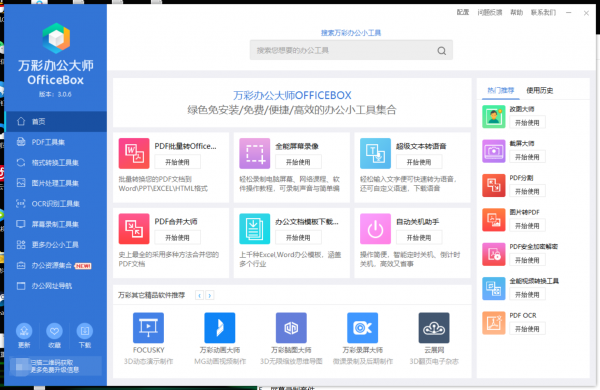This screenshot has width=600, height=390.
Task: Click the 截屏大师 camera icon
Action: (x=494, y=151)
